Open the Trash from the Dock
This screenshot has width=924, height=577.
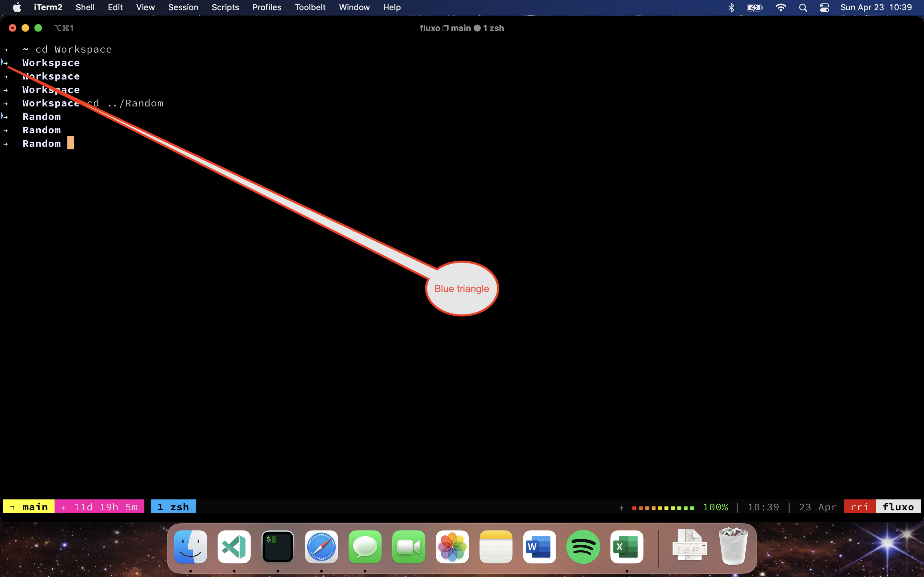[x=733, y=547]
